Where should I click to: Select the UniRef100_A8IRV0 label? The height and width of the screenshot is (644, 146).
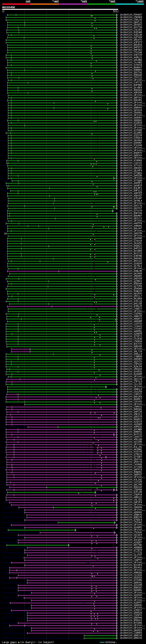[131, 294]
